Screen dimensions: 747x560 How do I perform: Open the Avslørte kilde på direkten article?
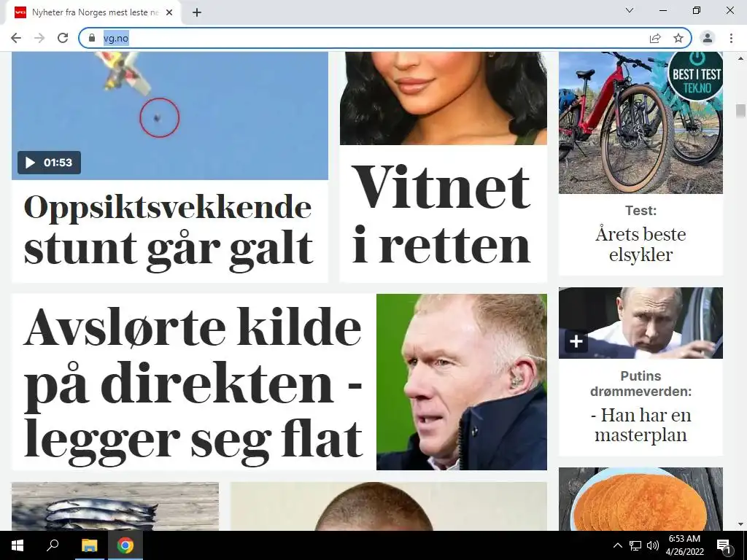193,382
